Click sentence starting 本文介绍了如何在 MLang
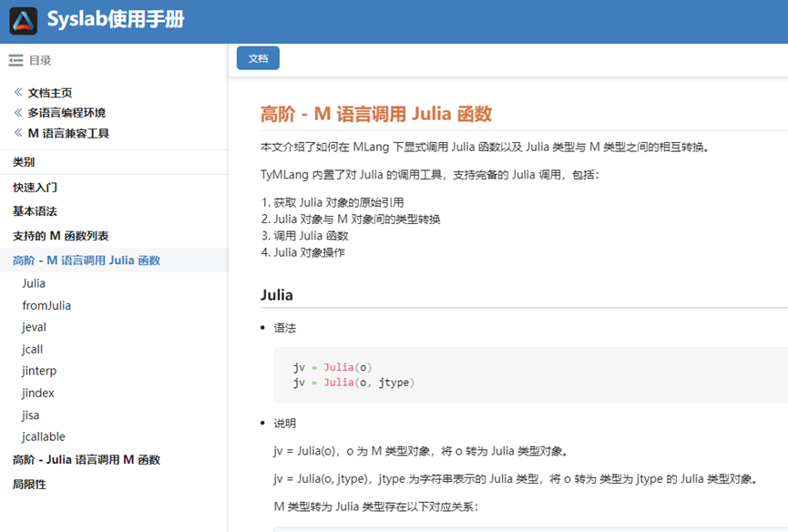Screen dimensions: 788x532 click(x=485, y=148)
